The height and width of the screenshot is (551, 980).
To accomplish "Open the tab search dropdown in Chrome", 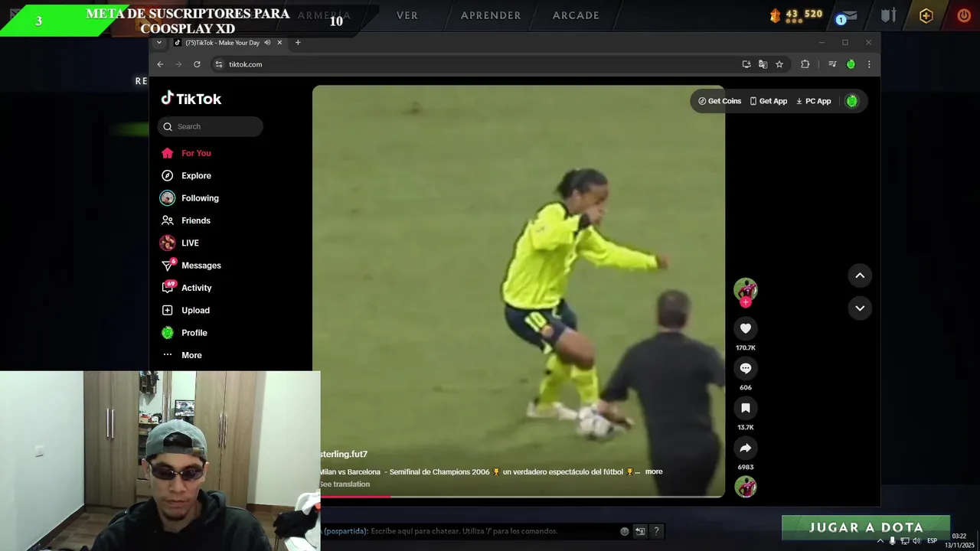I will [x=159, y=43].
